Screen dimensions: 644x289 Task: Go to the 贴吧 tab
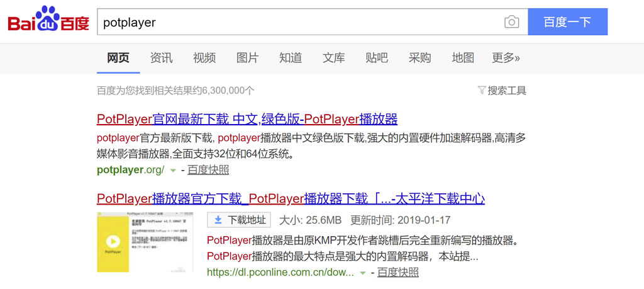[x=377, y=58]
